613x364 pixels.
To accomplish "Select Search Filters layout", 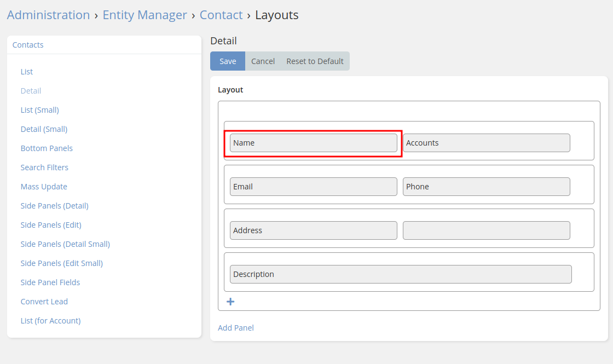I will [44, 167].
